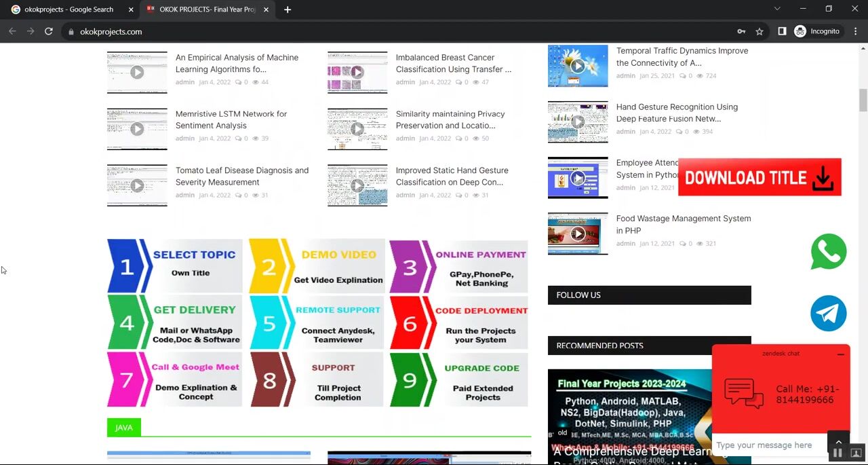This screenshot has height=465, width=868.
Task: Click the scroll-to-top arrow button
Action: (x=838, y=443)
